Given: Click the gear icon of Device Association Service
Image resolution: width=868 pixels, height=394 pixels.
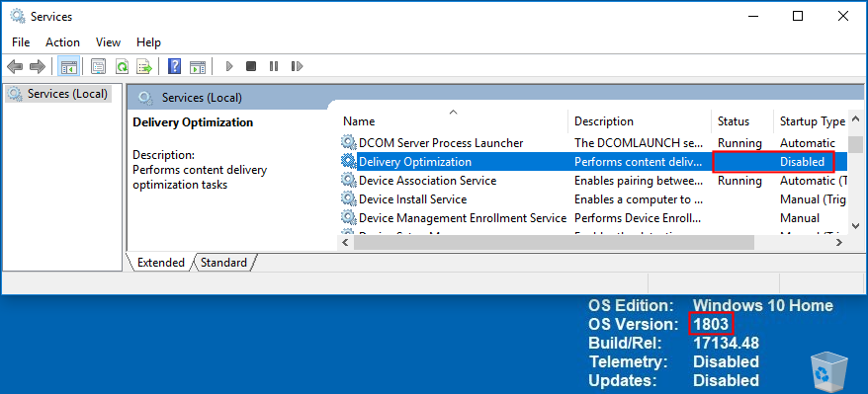Looking at the screenshot, I should 348,180.
